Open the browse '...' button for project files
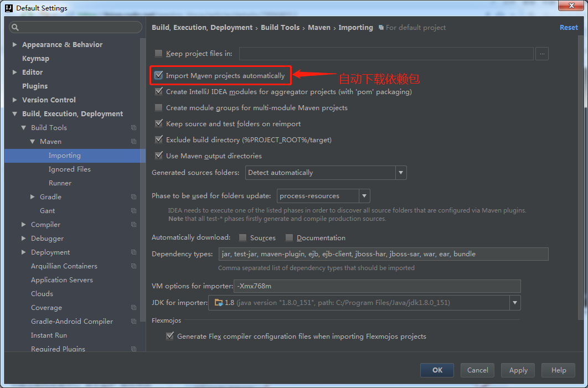The height and width of the screenshot is (388, 588). tap(542, 54)
